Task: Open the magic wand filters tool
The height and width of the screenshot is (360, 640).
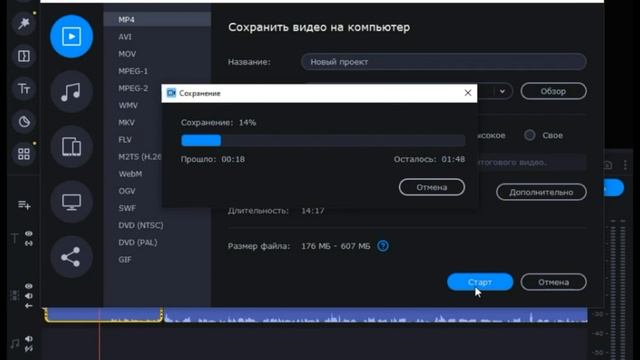Action: (x=24, y=23)
